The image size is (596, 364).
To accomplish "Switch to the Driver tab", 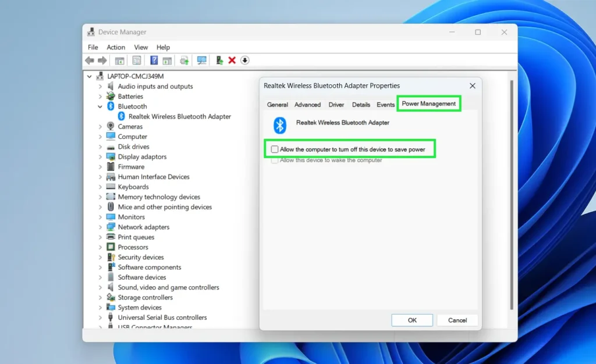I will [336, 105].
